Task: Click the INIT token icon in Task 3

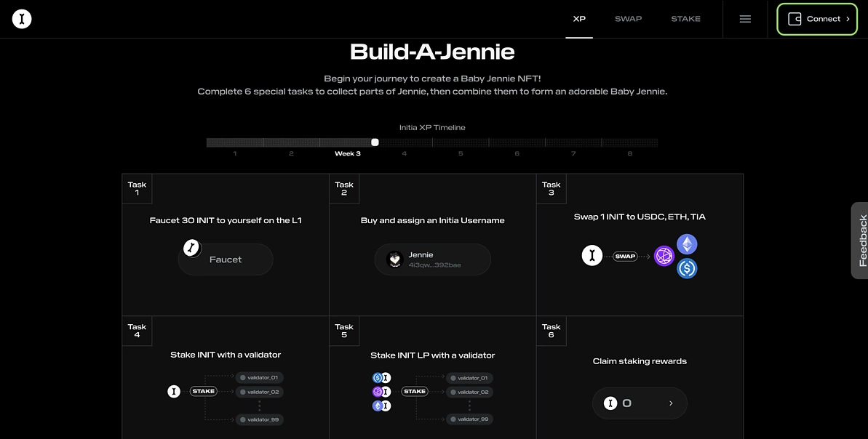Action: tap(592, 255)
